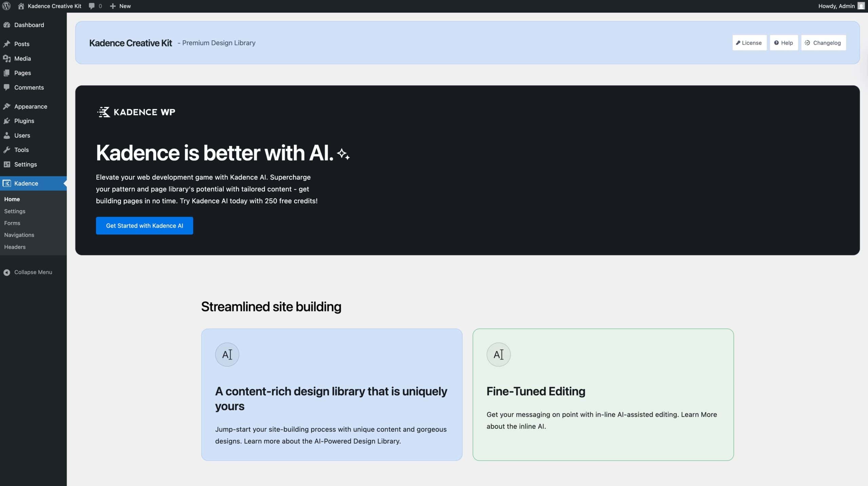
Task: Open Kadence Forms submenu item
Action: (x=12, y=223)
